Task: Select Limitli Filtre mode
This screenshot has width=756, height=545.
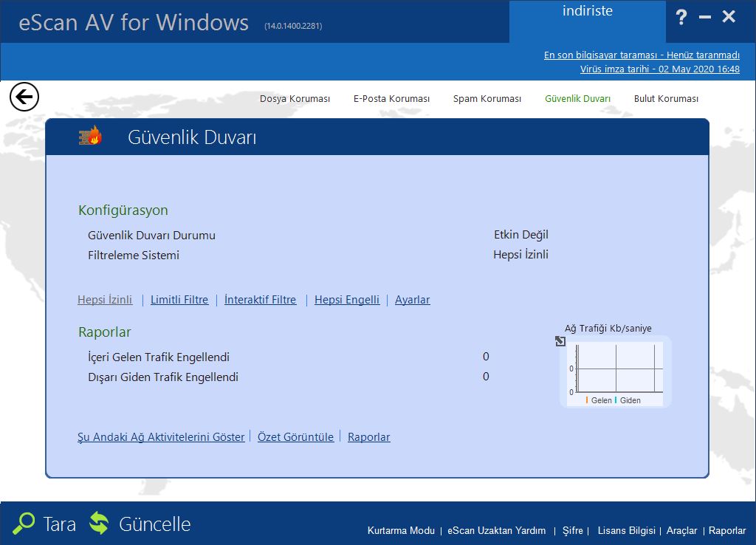Action: (179, 300)
